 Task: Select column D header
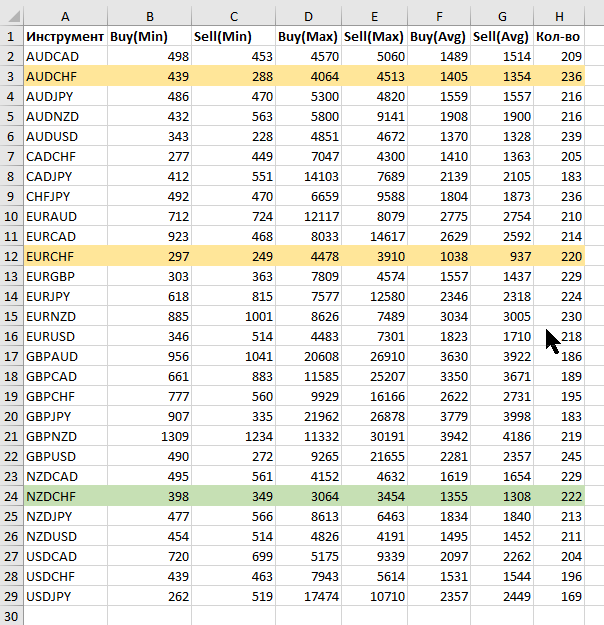(308, 16)
